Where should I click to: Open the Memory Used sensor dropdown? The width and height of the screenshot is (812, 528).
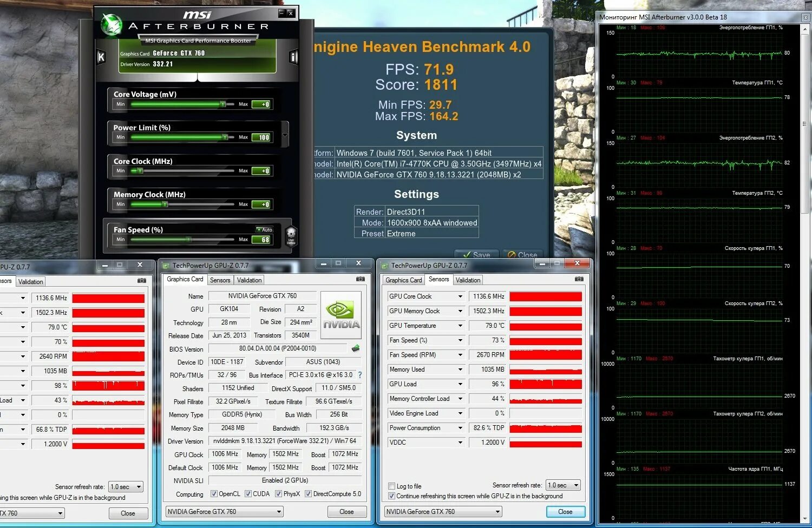pos(460,369)
